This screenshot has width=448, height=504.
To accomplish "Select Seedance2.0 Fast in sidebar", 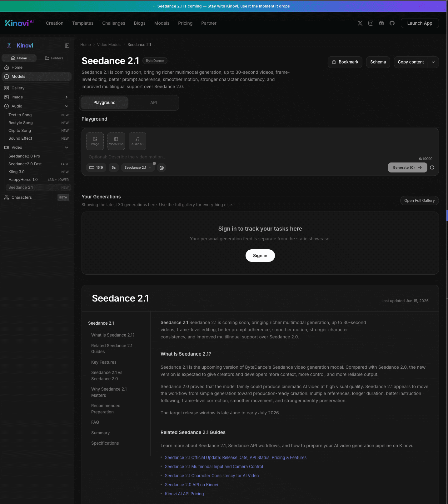I will click(38, 164).
